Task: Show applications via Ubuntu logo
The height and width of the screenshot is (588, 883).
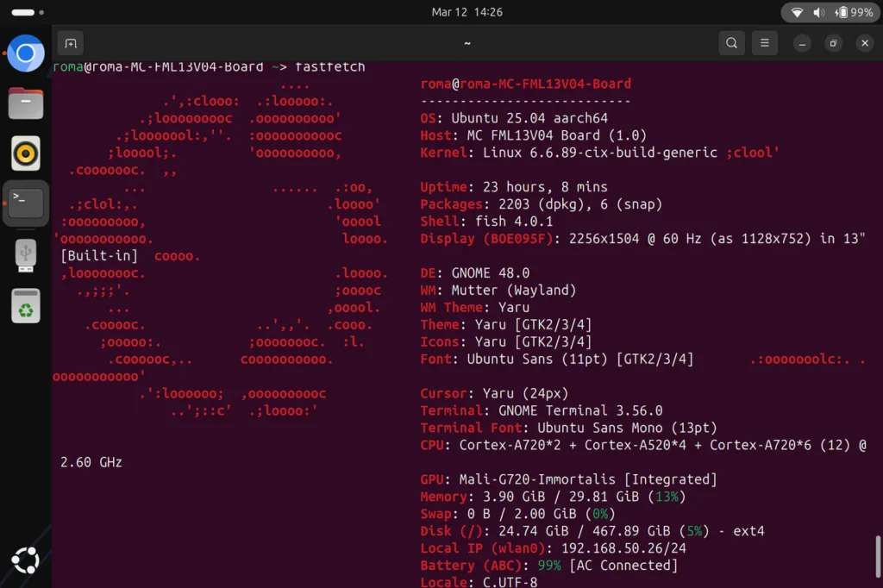Action: (x=25, y=560)
